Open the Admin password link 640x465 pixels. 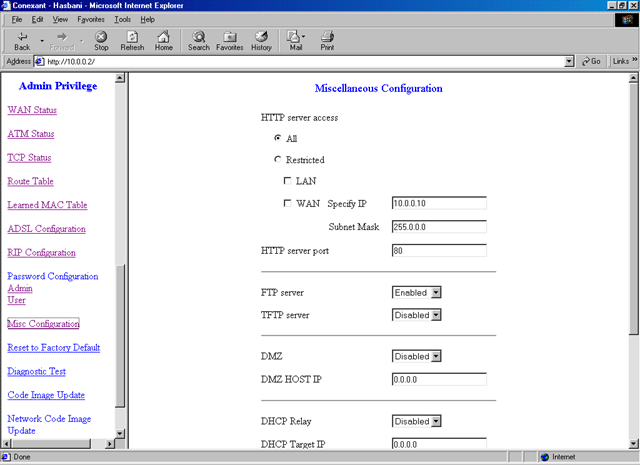pos(20,288)
